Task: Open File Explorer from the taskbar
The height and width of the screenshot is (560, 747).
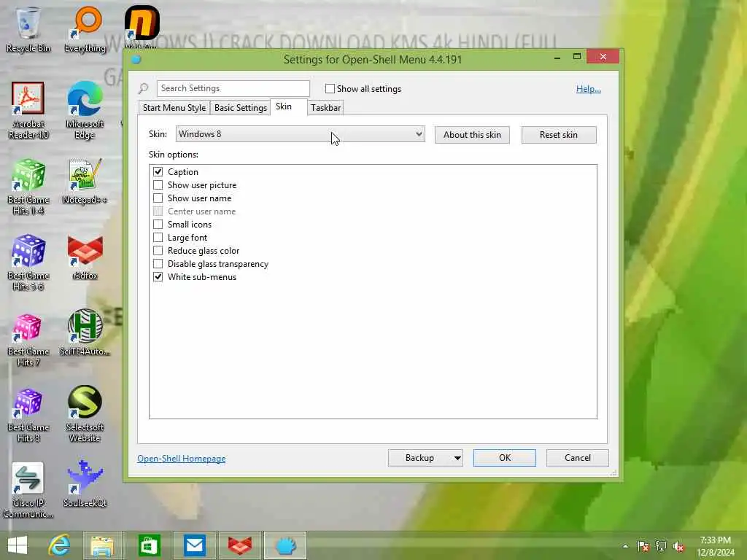Action: [103, 545]
